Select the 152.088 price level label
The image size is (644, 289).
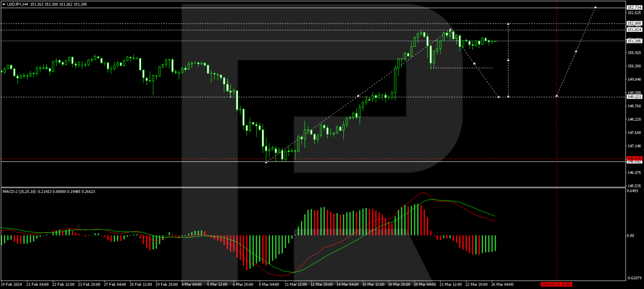(x=634, y=23)
